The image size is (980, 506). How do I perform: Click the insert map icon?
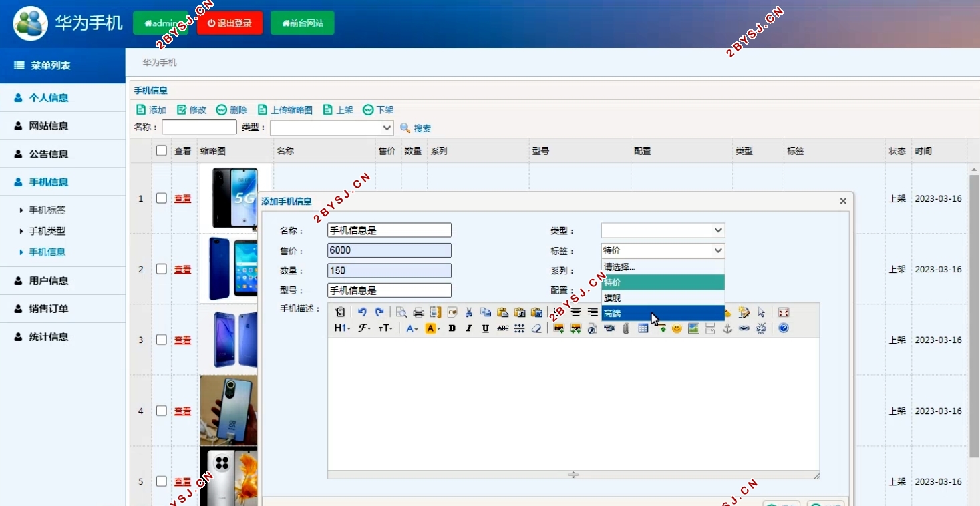693,328
